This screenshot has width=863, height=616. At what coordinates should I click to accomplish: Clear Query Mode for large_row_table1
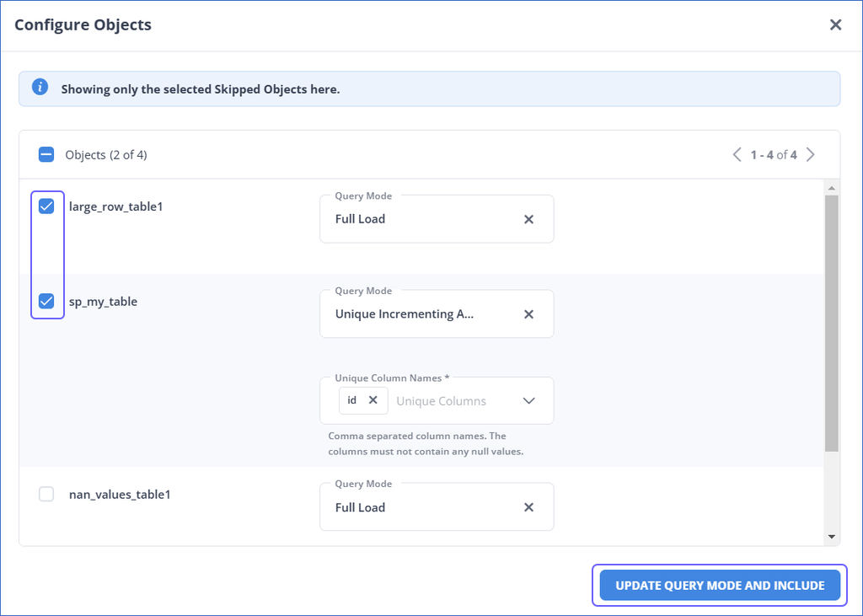pos(528,219)
